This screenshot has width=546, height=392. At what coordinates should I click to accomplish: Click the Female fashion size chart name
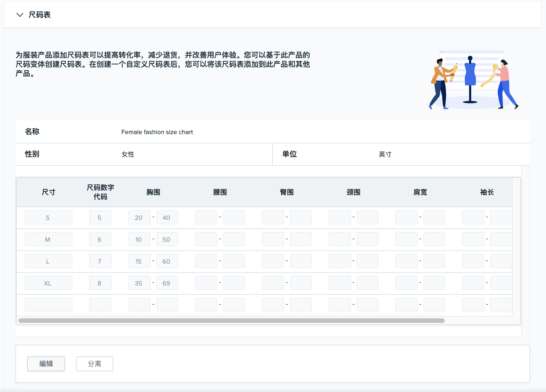coord(157,132)
